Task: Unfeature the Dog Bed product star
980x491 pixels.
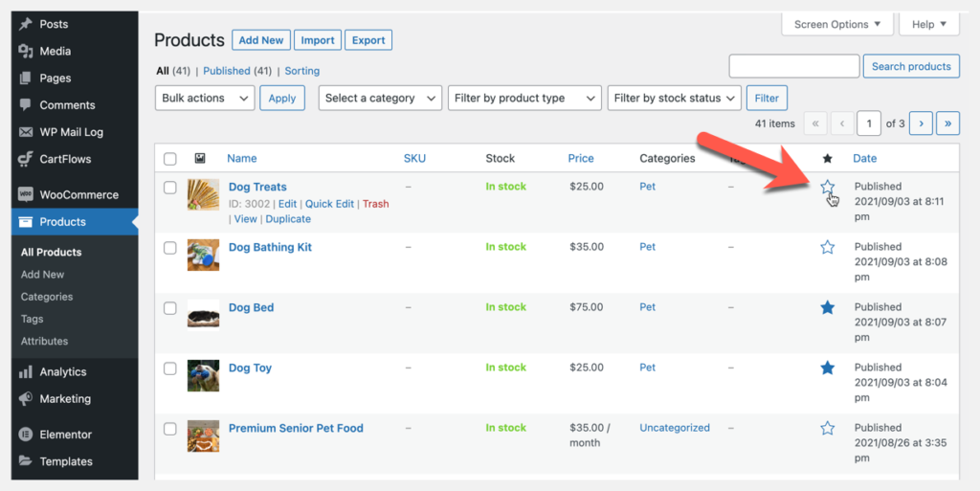Action: [x=828, y=307]
